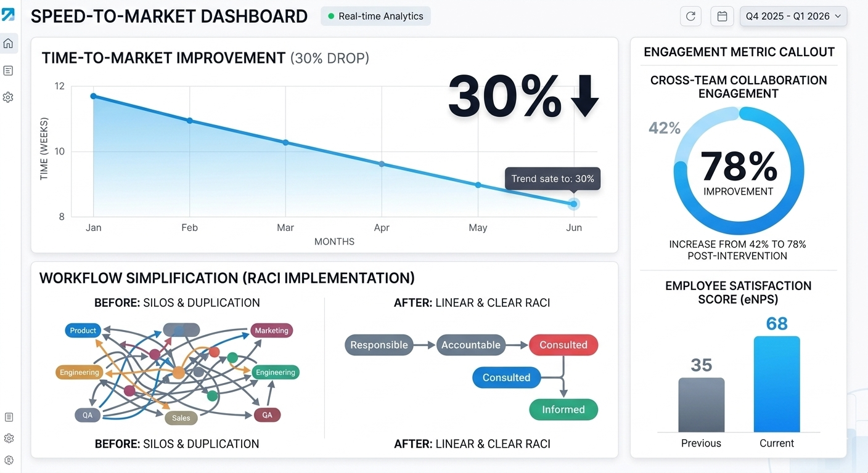Click the bottom-most sidebar gear icon
The height and width of the screenshot is (473, 868).
(x=9, y=460)
